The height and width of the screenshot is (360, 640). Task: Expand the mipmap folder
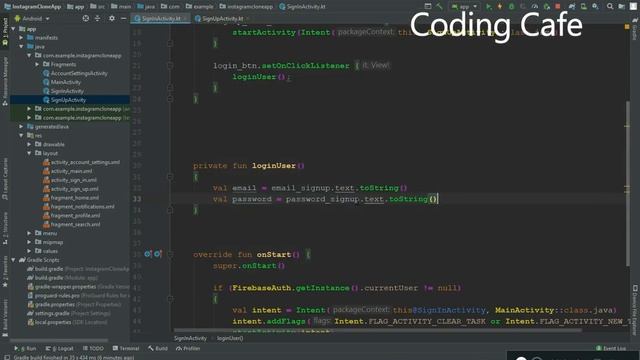click(29, 242)
